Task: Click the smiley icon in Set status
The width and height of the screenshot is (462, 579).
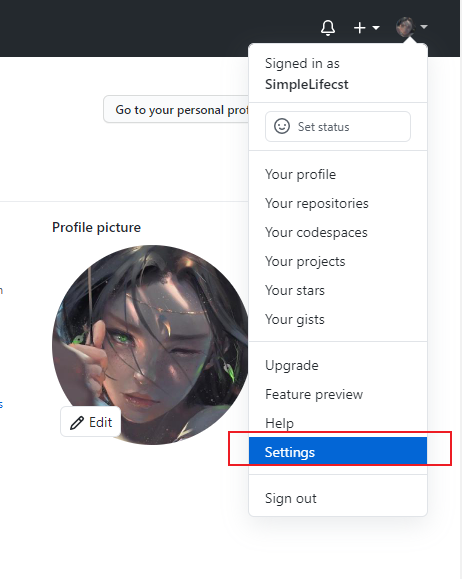Action: click(x=282, y=126)
